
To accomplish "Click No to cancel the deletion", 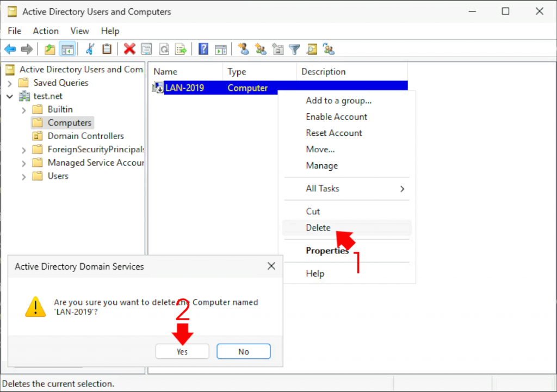I will [243, 351].
